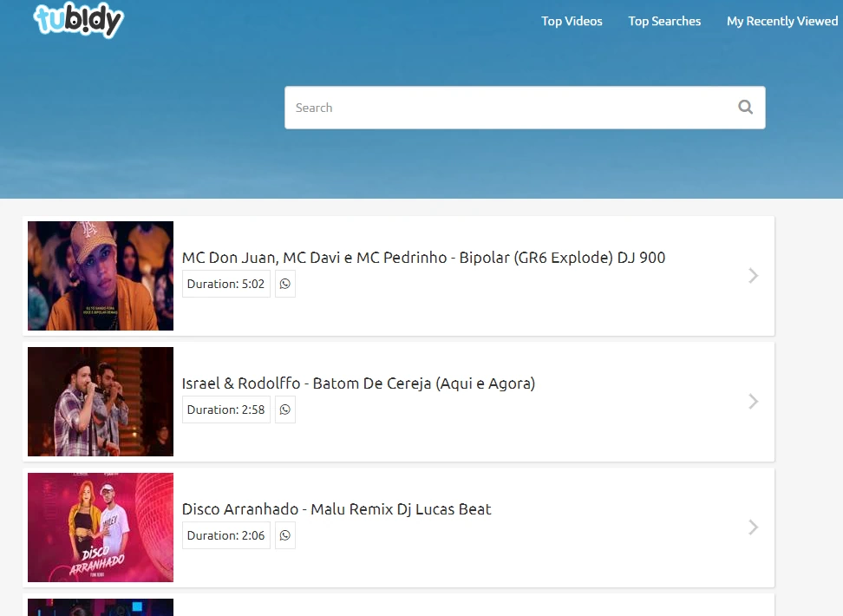
Task: Expand Batom De Cereja result chevron arrow
Action: tap(753, 402)
